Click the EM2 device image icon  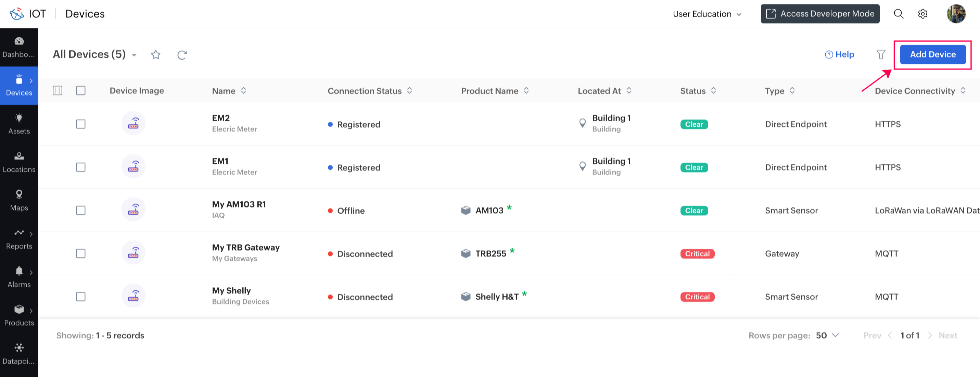133,123
